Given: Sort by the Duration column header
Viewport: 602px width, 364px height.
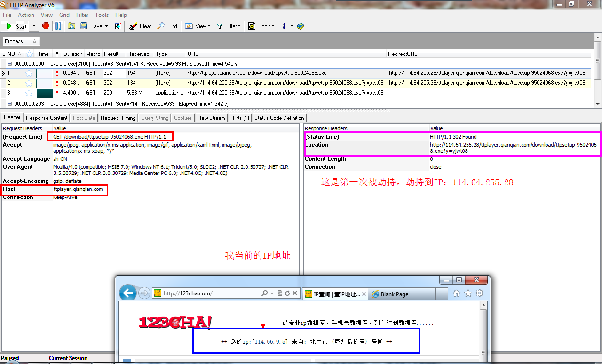Looking at the screenshot, I should click(73, 54).
